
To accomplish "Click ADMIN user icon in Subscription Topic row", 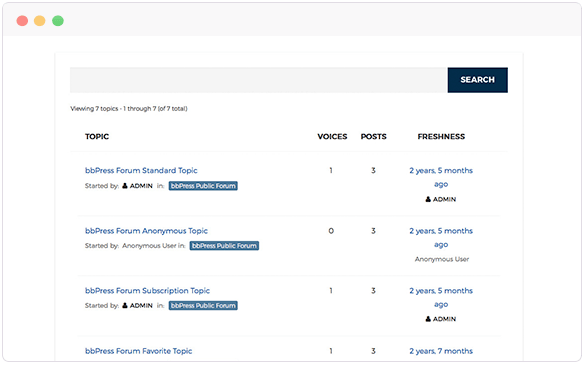I will coord(125,306).
